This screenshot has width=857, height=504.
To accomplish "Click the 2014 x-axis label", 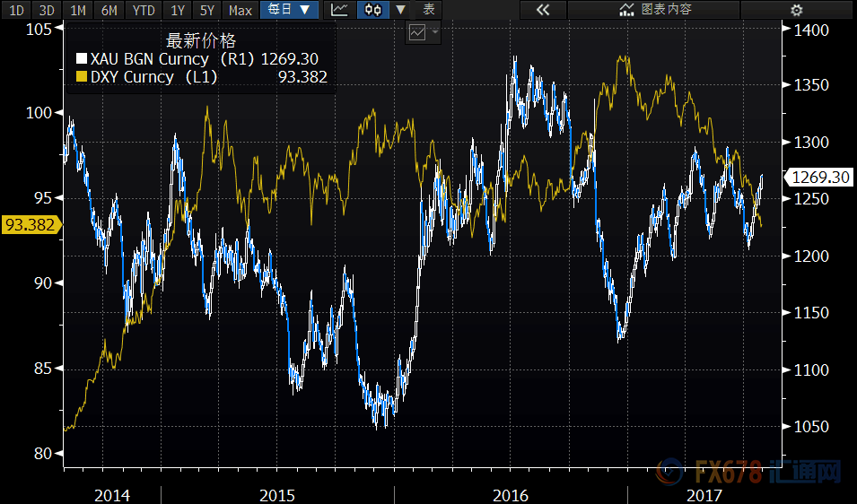I will tap(112, 495).
